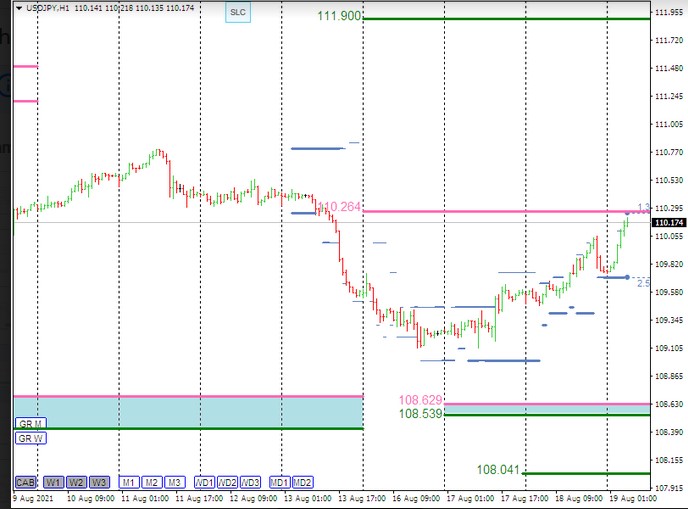688x509 pixels.
Task: Select the pink 110.264 level label
Action: [340, 207]
